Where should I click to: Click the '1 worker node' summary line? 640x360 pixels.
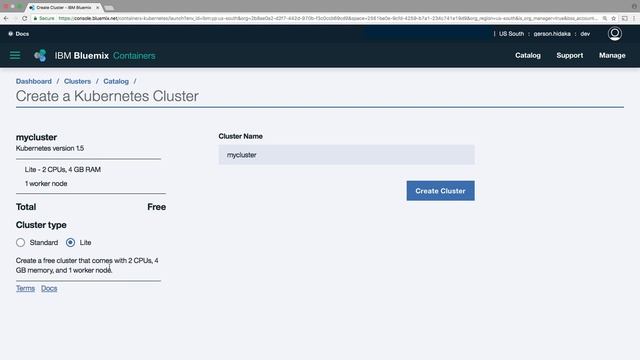46,184
